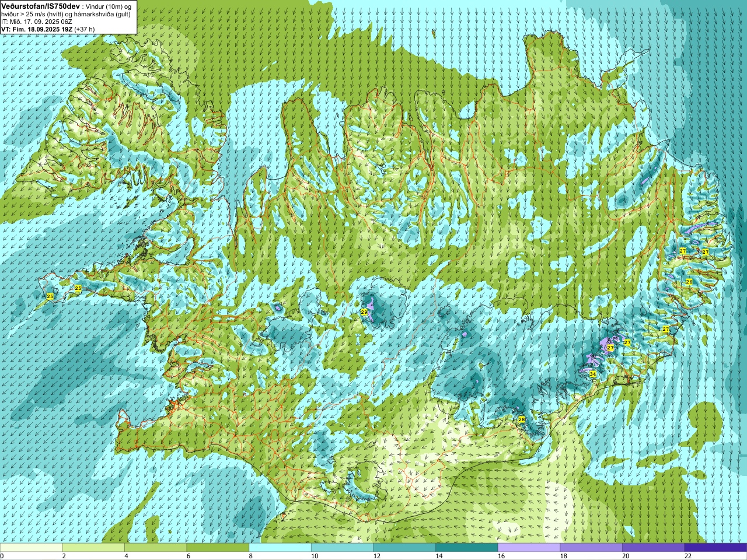Screen dimensions: 747x560
Task: Click the yellow '29' gust label
Action: 364,313
